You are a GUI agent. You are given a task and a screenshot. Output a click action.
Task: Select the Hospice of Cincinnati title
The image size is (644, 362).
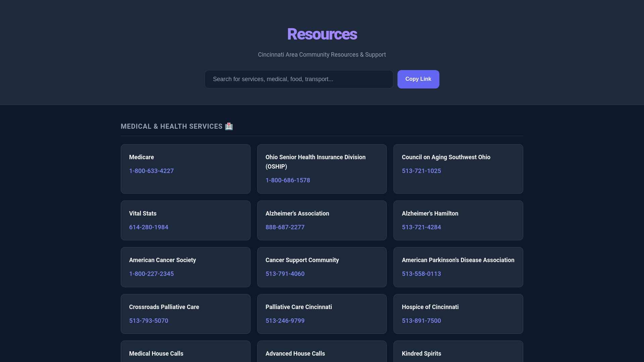click(x=430, y=307)
